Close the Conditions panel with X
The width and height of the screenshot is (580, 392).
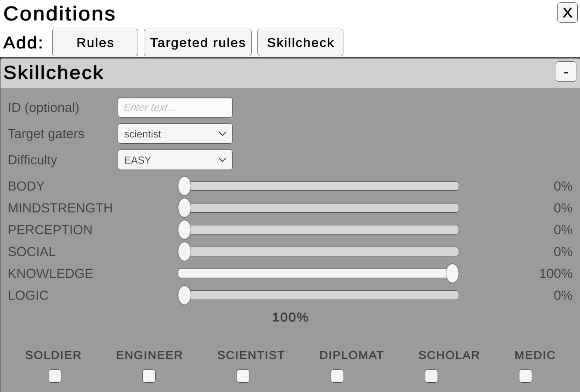(567, 13)
